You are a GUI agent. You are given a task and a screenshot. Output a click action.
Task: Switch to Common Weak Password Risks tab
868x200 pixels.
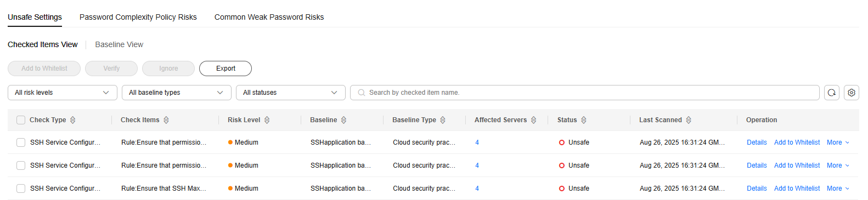click(269, 17)
